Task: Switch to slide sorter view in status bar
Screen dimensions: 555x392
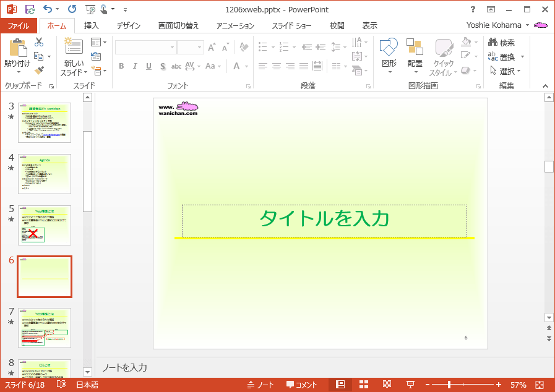Action: [364, 385]
